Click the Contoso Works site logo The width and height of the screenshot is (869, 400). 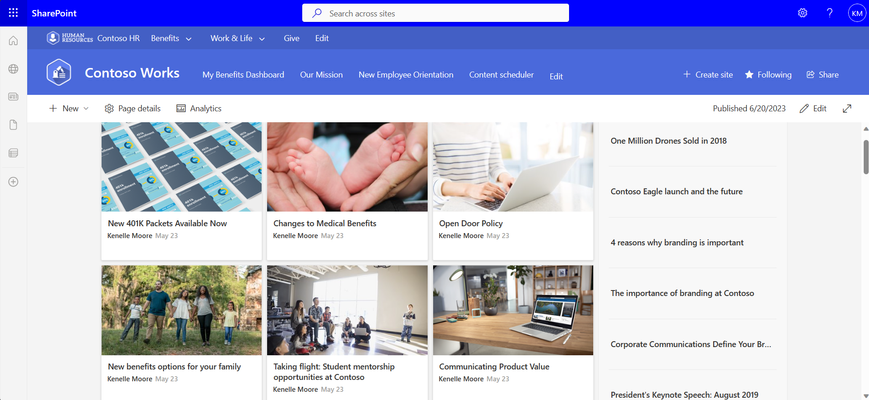tap(59, 73)
